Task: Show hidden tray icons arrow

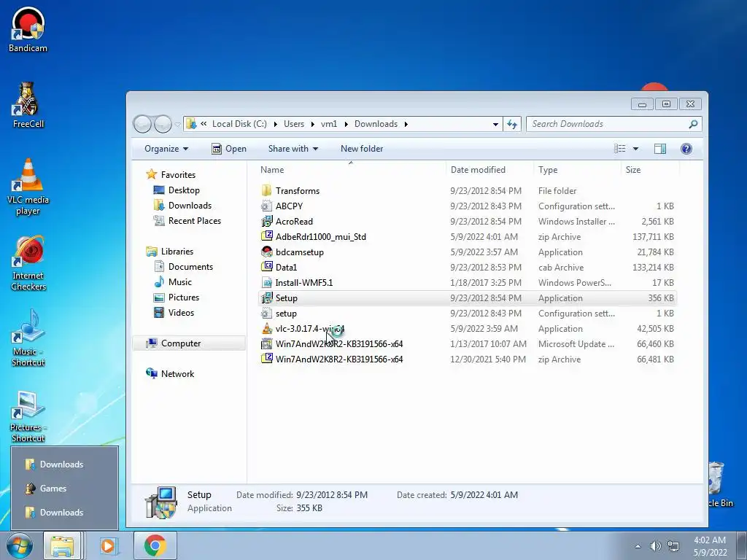Action: tap(638, 546)
